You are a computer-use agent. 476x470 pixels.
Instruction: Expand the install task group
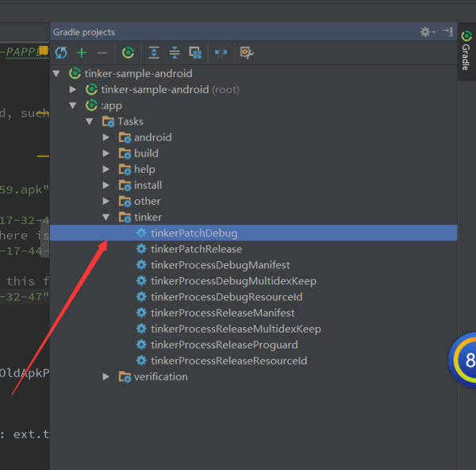tap(106, 185)
